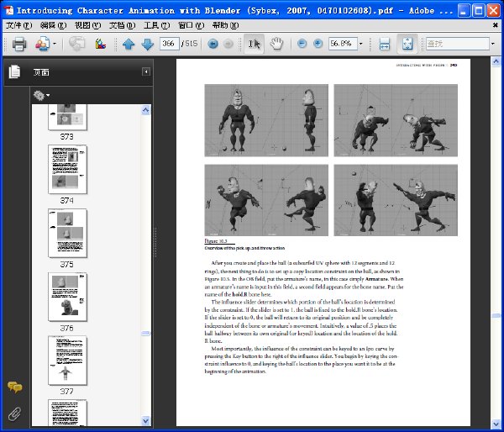Click the previous view back arrow
504x432 pixels.
click(213, 44)
